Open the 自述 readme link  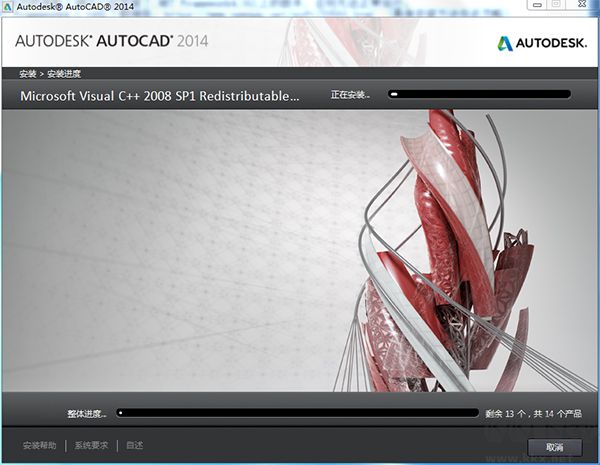click(x=133, y=446)
